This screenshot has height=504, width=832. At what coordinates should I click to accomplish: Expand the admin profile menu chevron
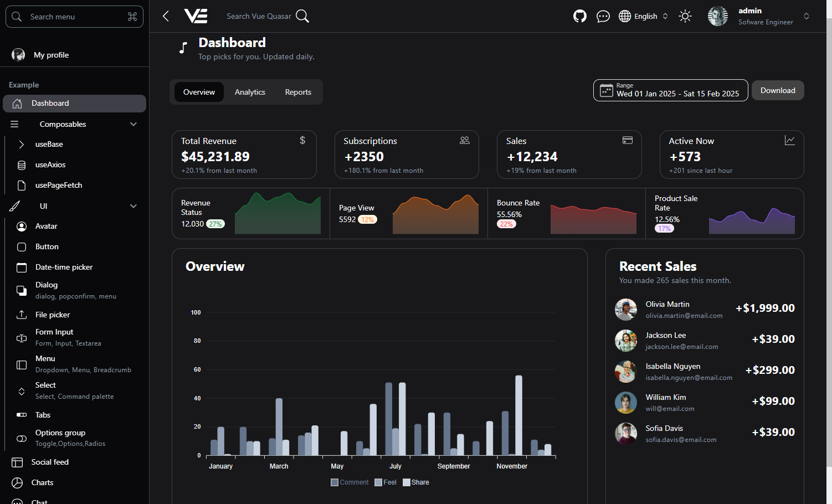(x=806, y=16)
